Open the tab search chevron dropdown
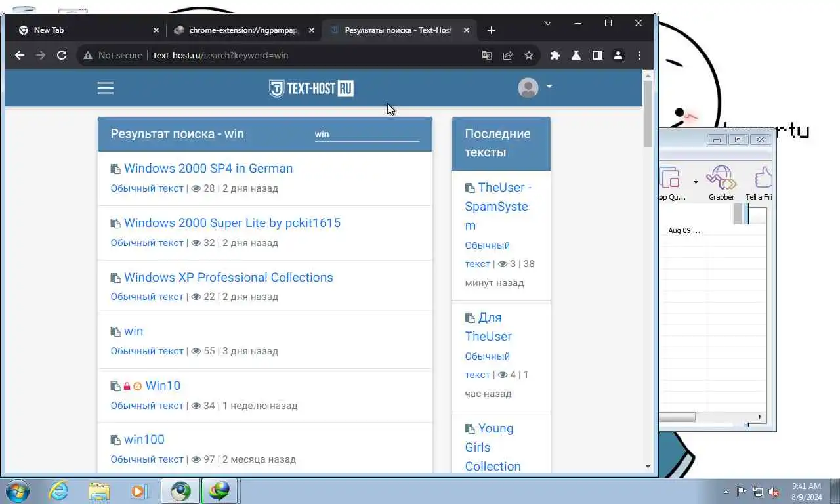 coord(548,23)
